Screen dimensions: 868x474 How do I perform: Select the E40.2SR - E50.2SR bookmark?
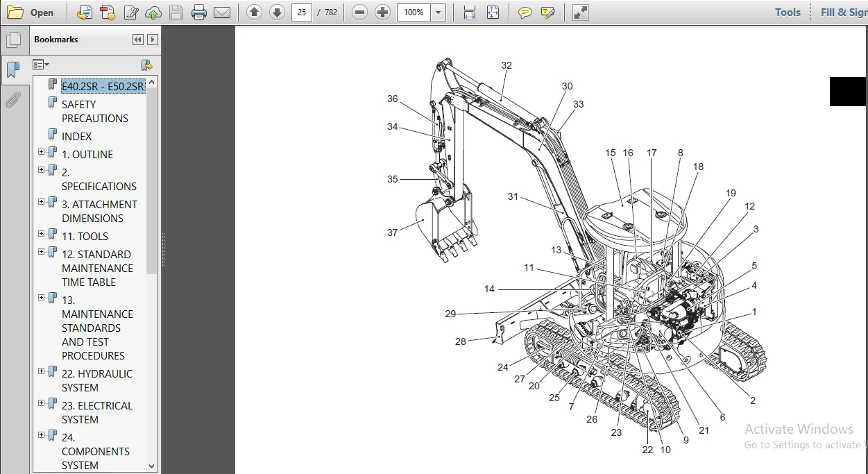[103, 86]
